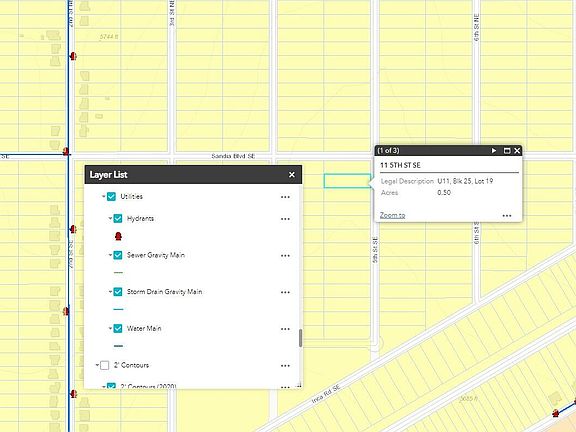576x432 pixels.
Task: Click the Utilities layer name
Action: coord(132,197)
